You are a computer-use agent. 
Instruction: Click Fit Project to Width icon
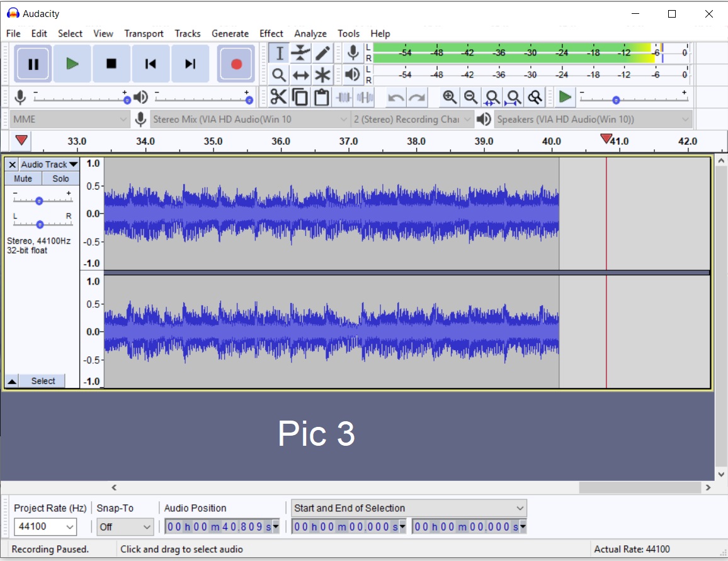pyautogui.click(x=513, y=97)
